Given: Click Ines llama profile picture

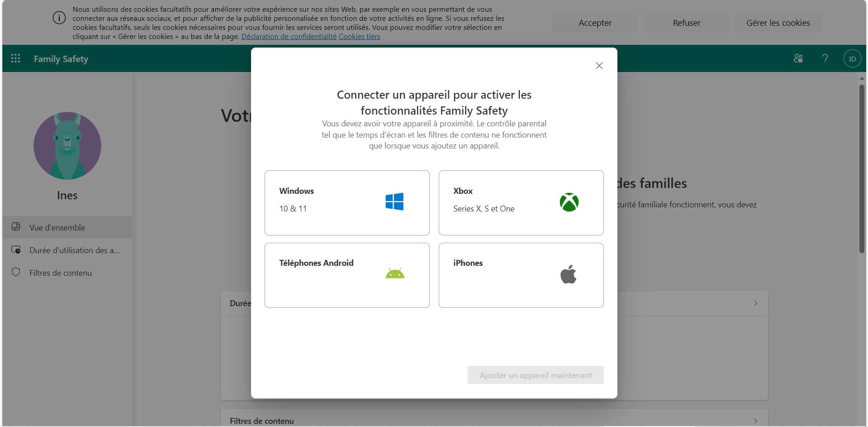Looking at the screenshot, I should coord(67,146).
